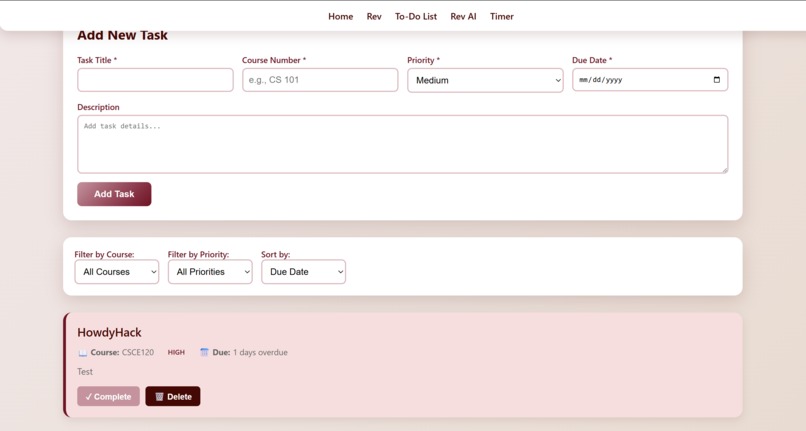Screen dimensions: 806x431
Task: Click the book icon beside Course: CSCE120
Action: pos(83,353)
